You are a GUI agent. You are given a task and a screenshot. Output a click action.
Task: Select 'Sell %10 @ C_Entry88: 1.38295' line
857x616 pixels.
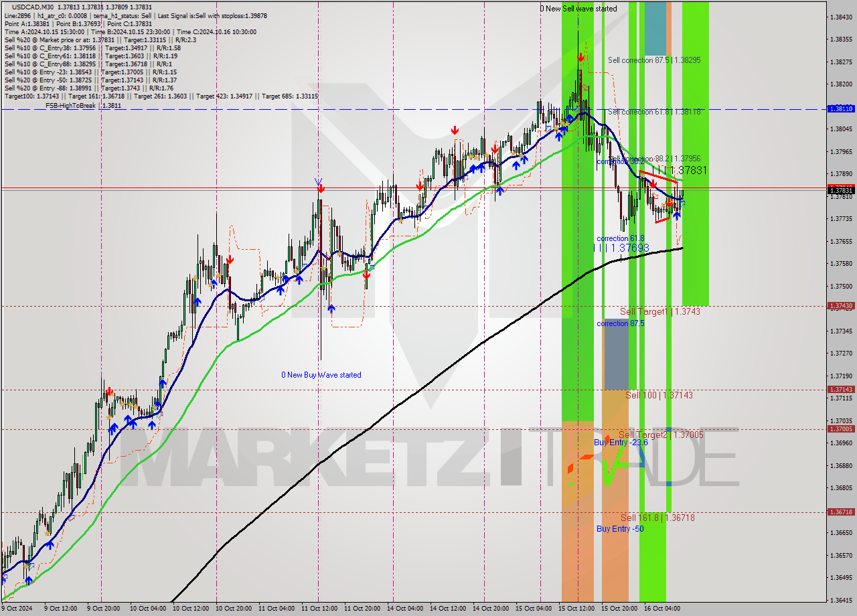coord(87,64)
